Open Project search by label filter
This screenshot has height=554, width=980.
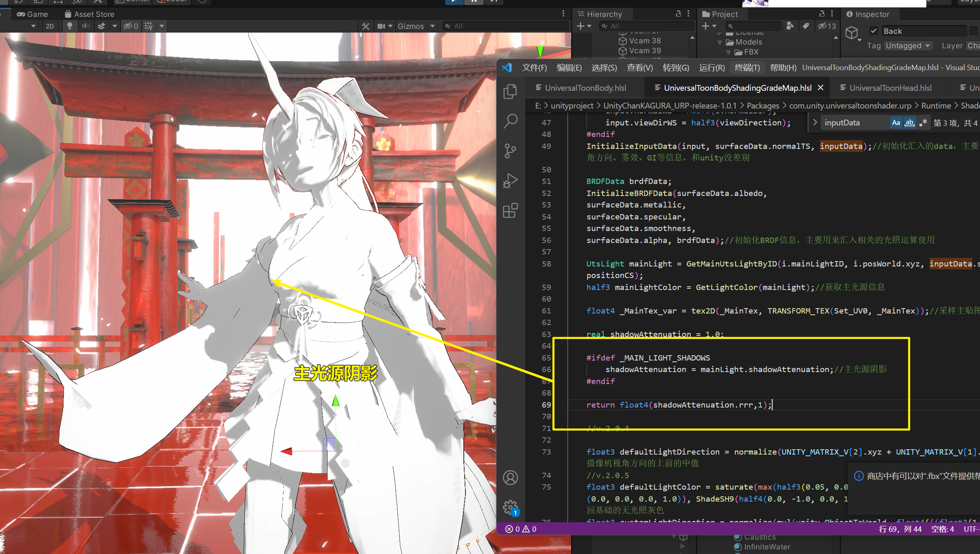click(x=805, y=26)
